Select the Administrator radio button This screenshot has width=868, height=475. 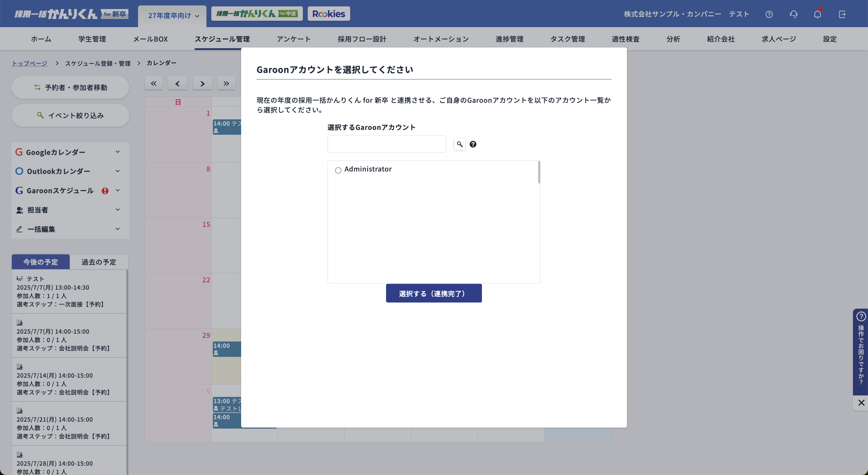tap(338, 170)
